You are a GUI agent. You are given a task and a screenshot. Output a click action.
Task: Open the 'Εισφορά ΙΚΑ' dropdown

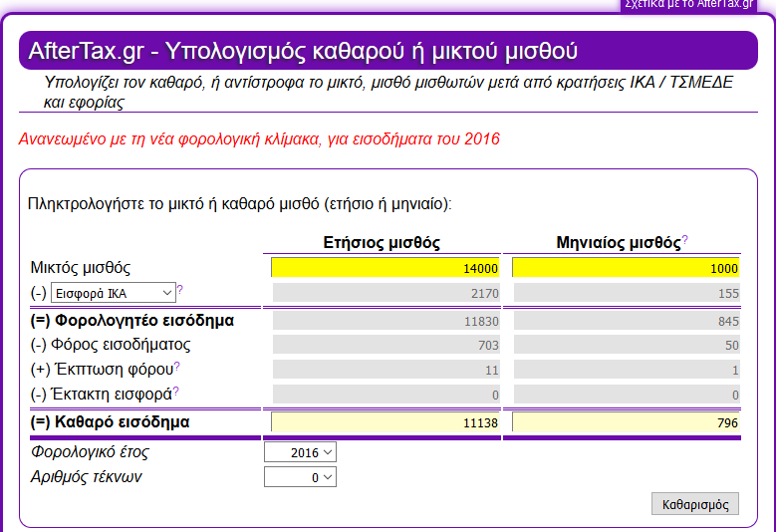click(x=114, y=293)
